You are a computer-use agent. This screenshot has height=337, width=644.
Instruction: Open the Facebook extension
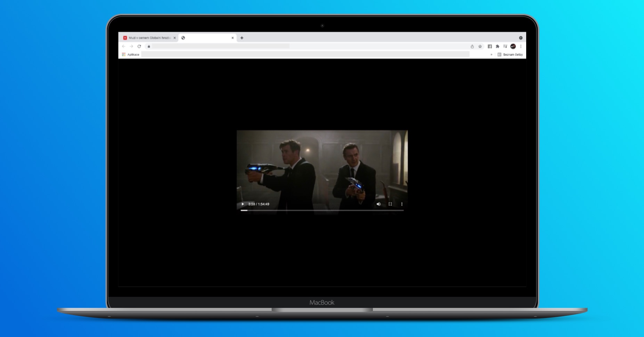click(490, 46)
